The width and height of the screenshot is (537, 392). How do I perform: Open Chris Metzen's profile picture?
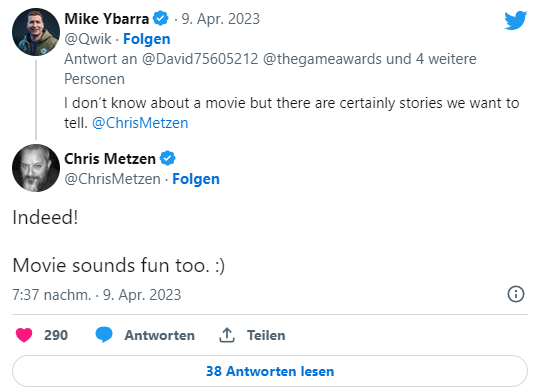[36, 168]
